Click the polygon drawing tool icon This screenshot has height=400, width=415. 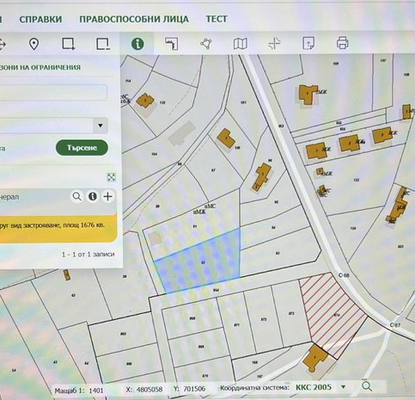coord(206,44)
